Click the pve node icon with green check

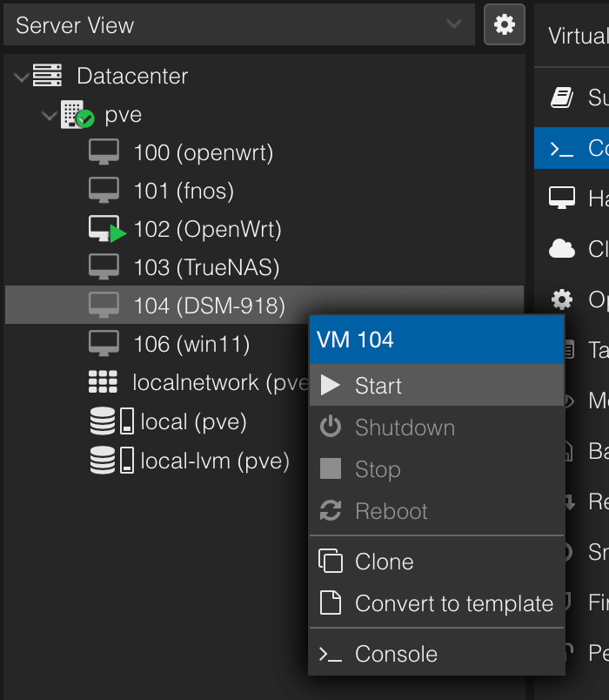pyautogui.click(x=76, y=115)
